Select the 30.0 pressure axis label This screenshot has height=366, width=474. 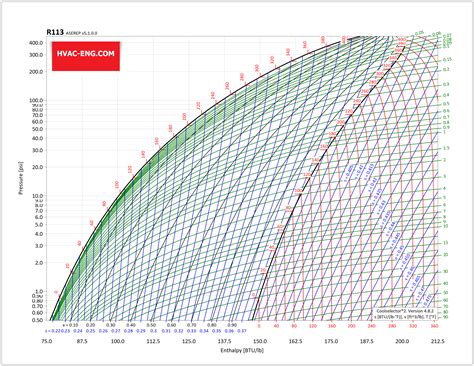point(38,150)
